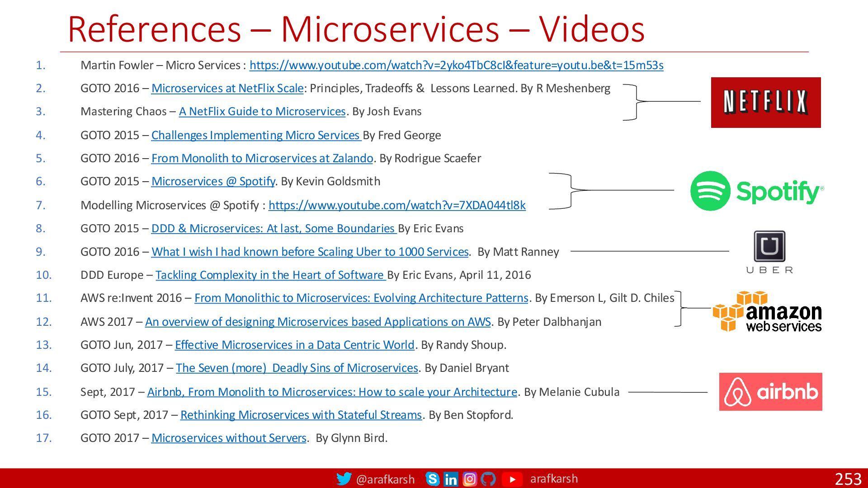Image resolution: width=868 pixels, height=488 pixels.
Task: Click 'AWS re:Invent 2016' text
Action: tap(131, 298)
